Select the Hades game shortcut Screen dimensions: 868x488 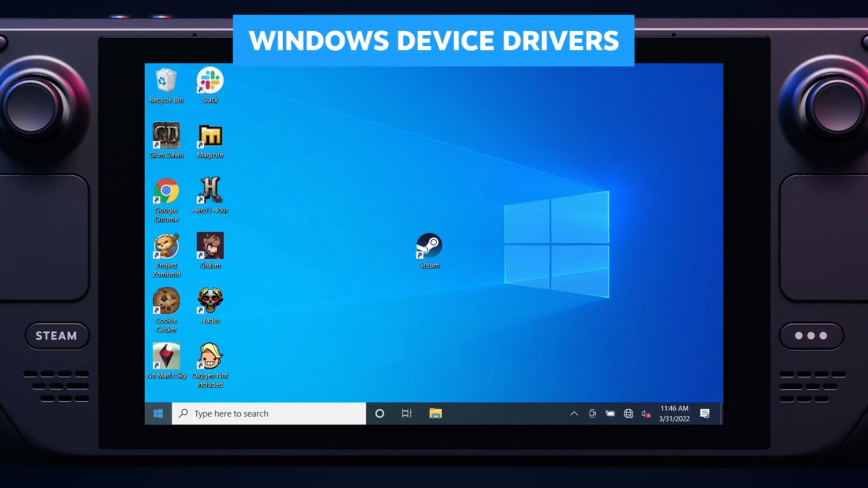pos(210,302)
